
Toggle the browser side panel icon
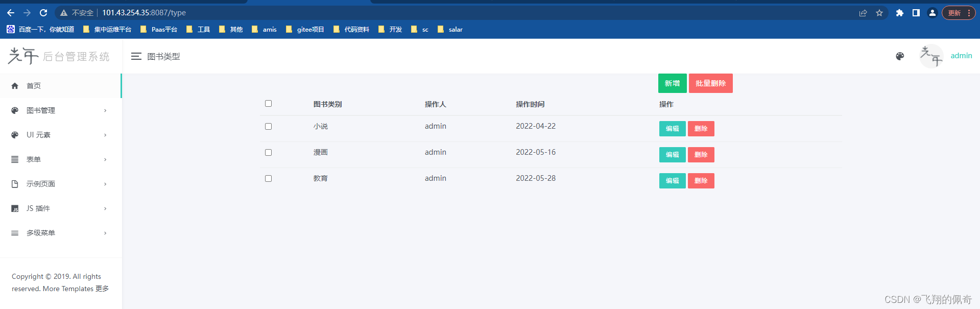(x=916, y=13)
